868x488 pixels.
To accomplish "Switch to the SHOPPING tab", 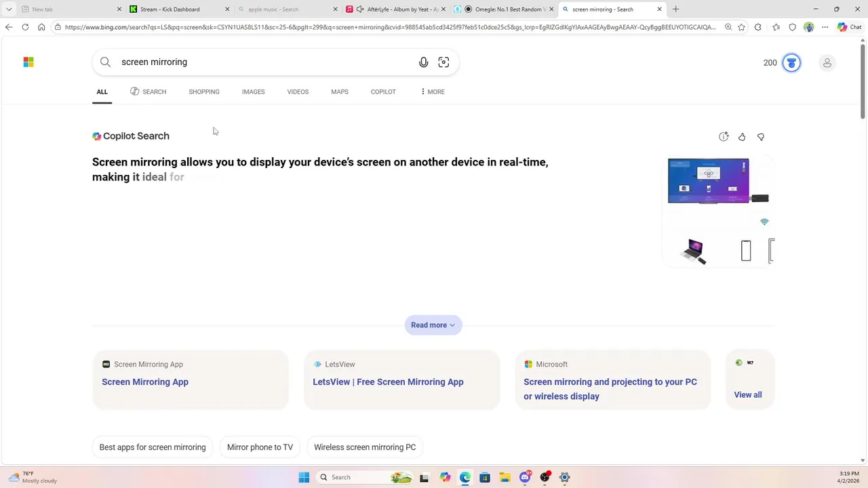I will [204, 91].
